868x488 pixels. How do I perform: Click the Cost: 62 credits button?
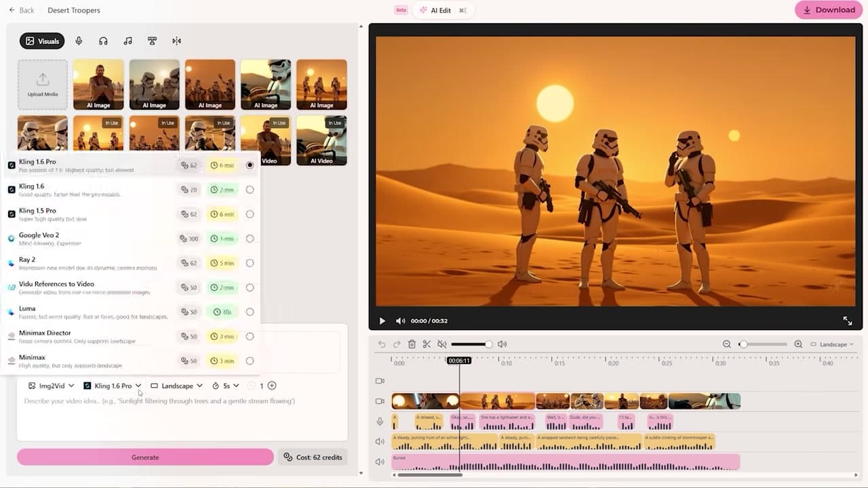pyautogui.click(x=313, y=457)
